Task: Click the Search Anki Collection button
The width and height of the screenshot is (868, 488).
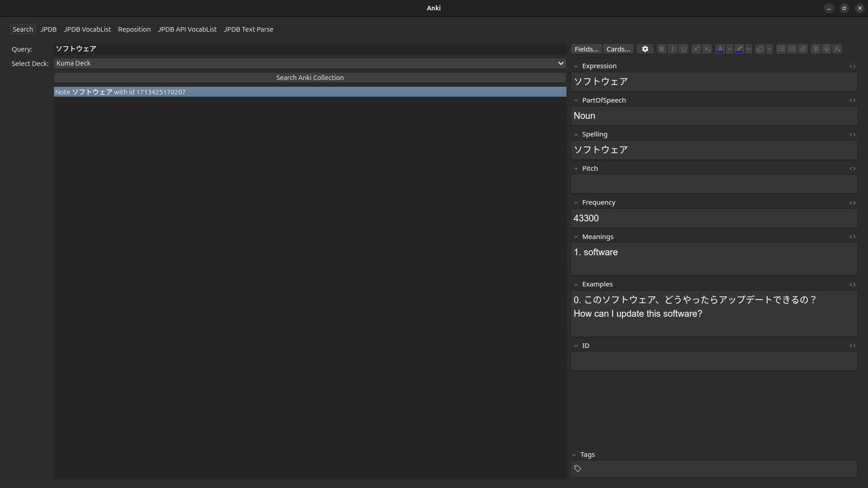Action: pyautogui.click(x=310, y=78)
